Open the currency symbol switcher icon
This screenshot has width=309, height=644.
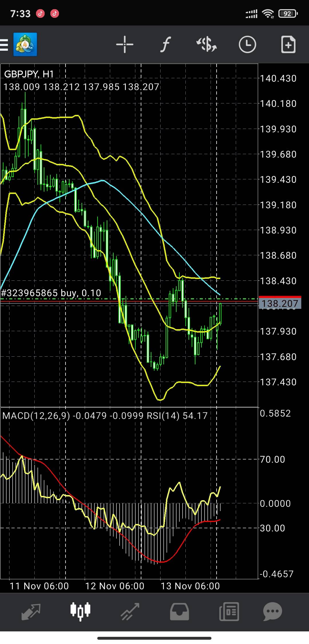point(206,44)
